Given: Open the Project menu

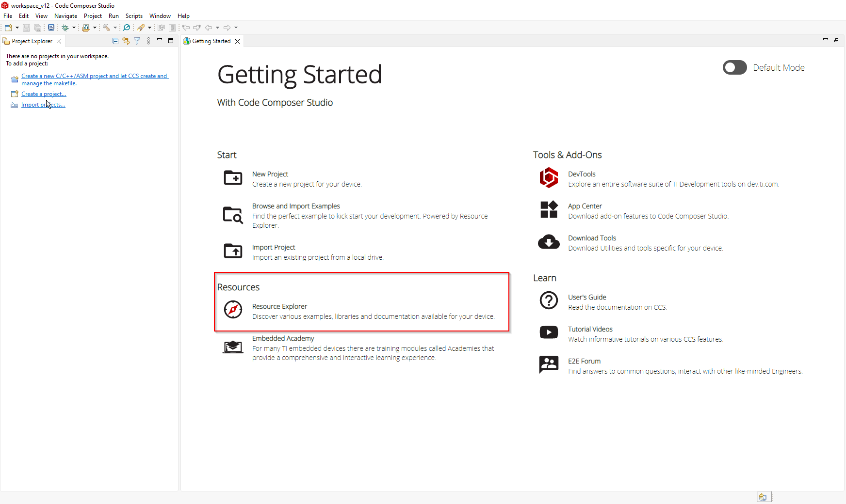Looking at the screenshot, I should click(x=93, y=16).
